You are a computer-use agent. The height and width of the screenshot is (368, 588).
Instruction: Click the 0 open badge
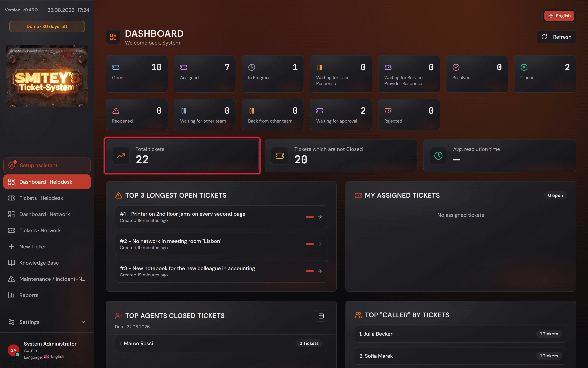tap(555, 195)
